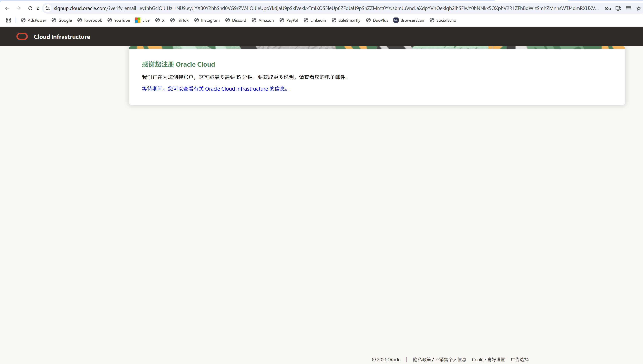The height and width of the screenshot is (364, 643).
Task: Open the BrowserScan bookmark
Action: tap(409, 20)
